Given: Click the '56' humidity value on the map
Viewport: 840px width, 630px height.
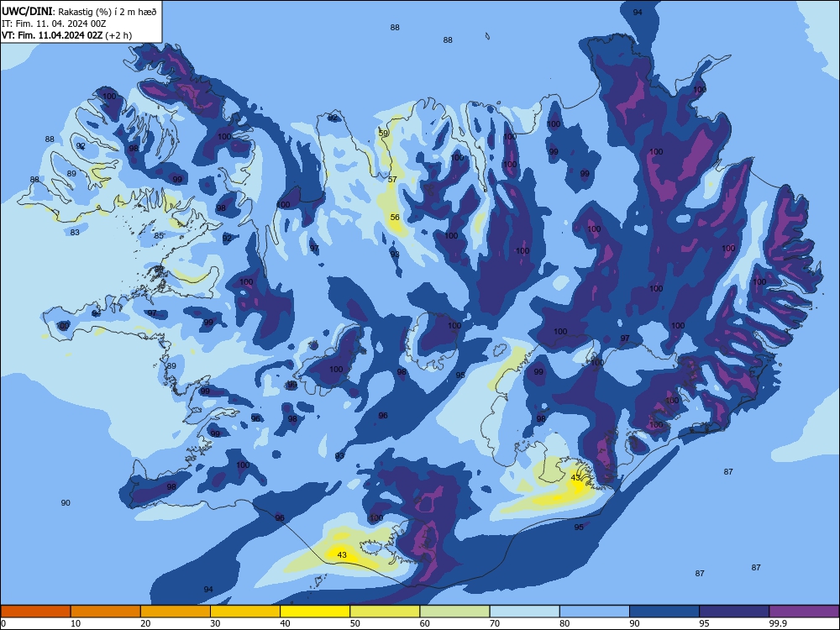Looking at the screenshot, I should 395,218.
